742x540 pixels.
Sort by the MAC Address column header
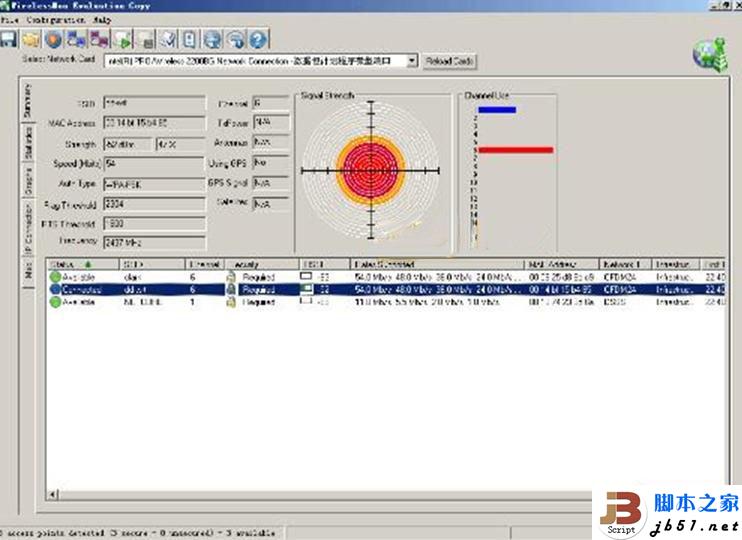pyautogui.click(x=562, y=264)
